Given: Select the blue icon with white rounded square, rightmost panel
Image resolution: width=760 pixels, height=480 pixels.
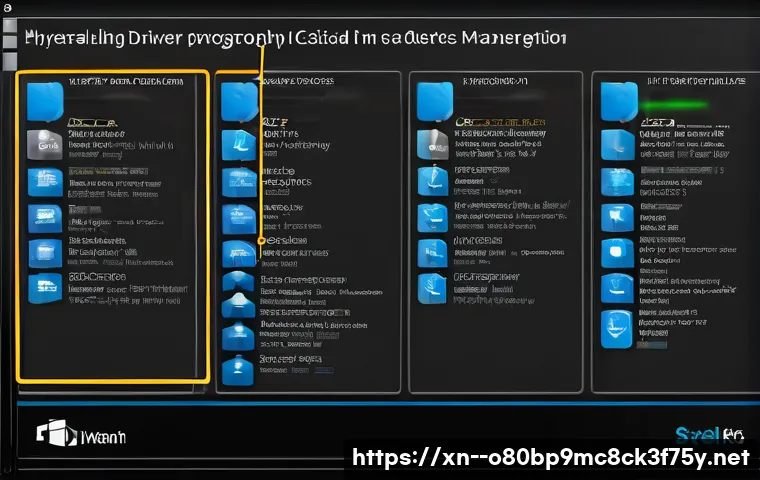Looking at the screenshot, I should tap(617, 253).
